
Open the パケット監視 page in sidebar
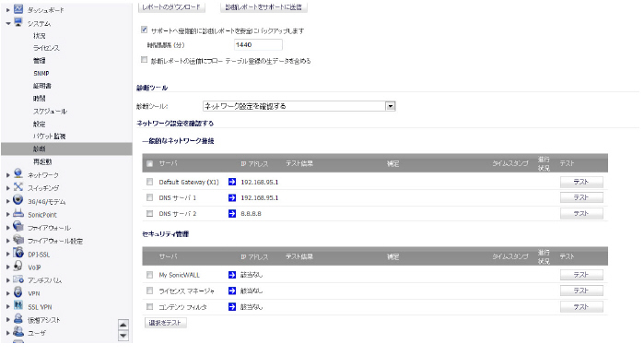click(x=49, y=136)
